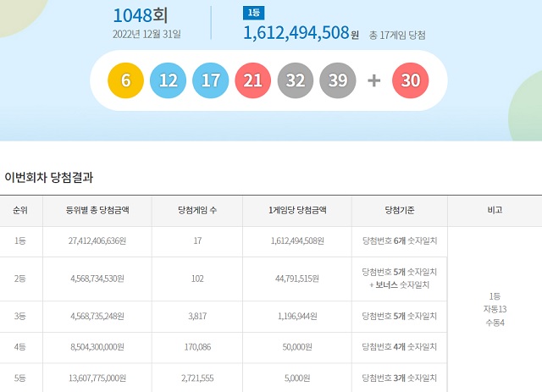The width and height of the screenshot is (542, 392).
Task: Click the text 총 17게임 당첨
Action: click(397, 36)
